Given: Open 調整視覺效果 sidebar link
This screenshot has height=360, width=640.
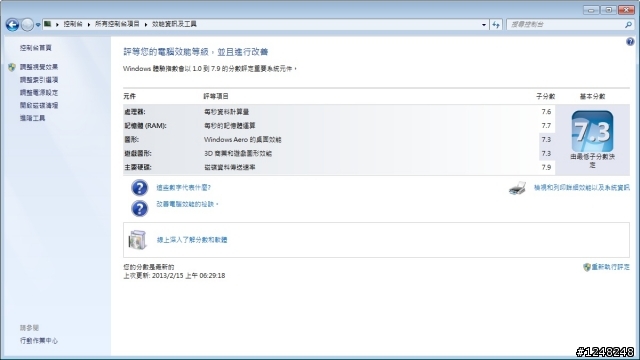Looking at the screenshot, I should [x=39, y=67].
